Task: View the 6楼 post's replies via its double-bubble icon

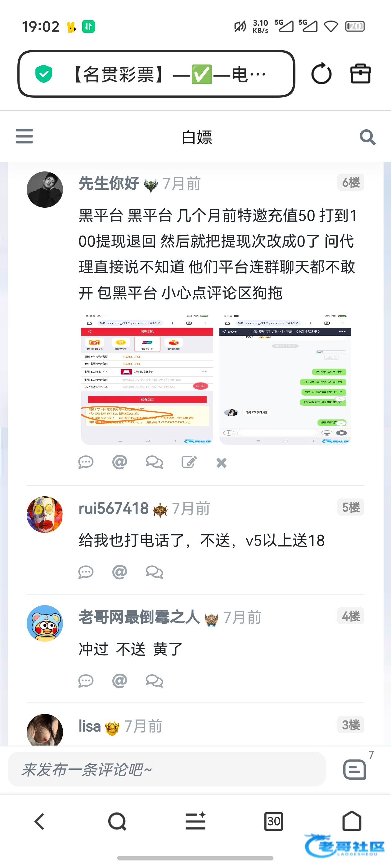Action: click(154, 462)
